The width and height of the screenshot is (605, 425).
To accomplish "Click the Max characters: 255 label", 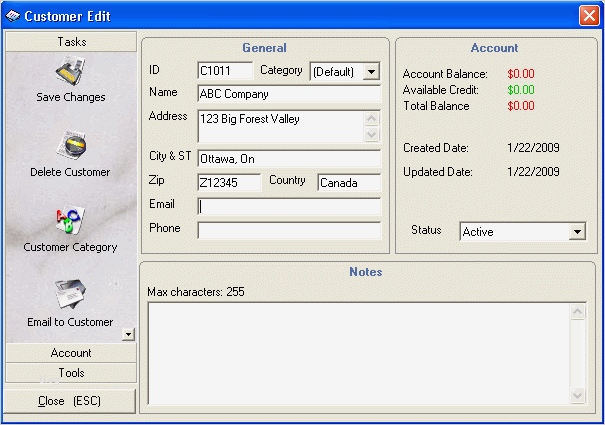I will (196, 292).
